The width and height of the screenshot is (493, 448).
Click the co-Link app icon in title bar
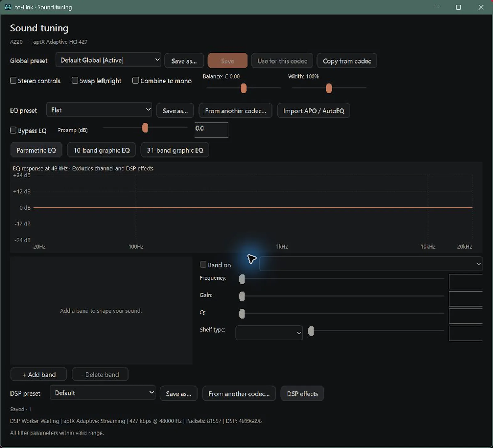[8, 7]
